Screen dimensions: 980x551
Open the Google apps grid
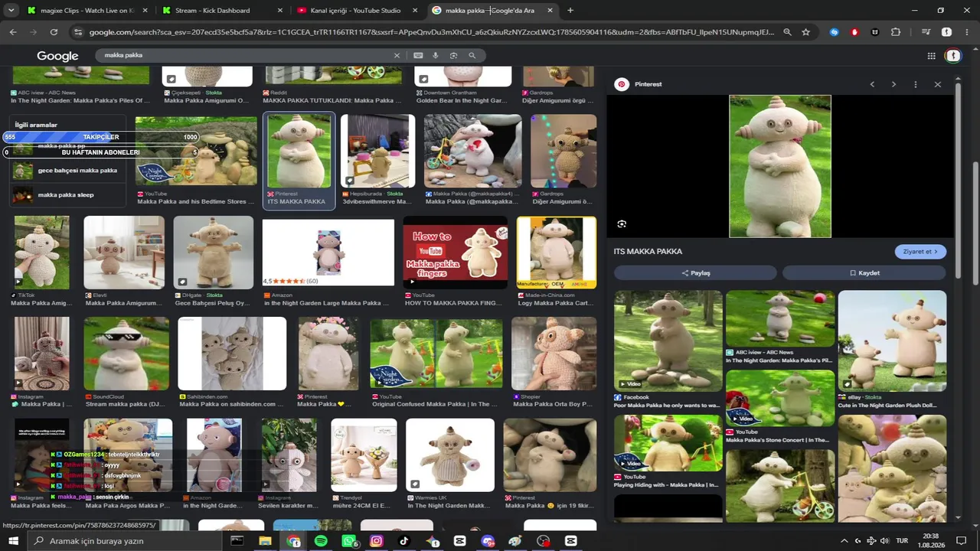pyautogui.click(x=931, y=56)
